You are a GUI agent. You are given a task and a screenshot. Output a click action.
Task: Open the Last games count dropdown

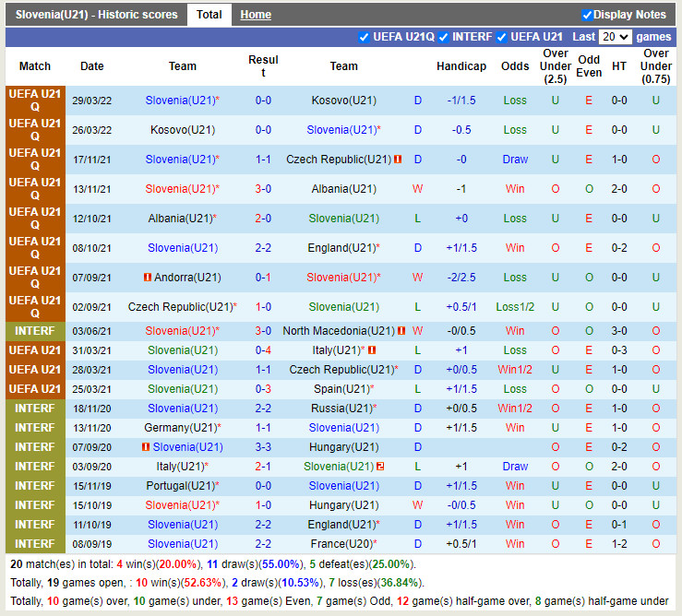click(615, 37)
